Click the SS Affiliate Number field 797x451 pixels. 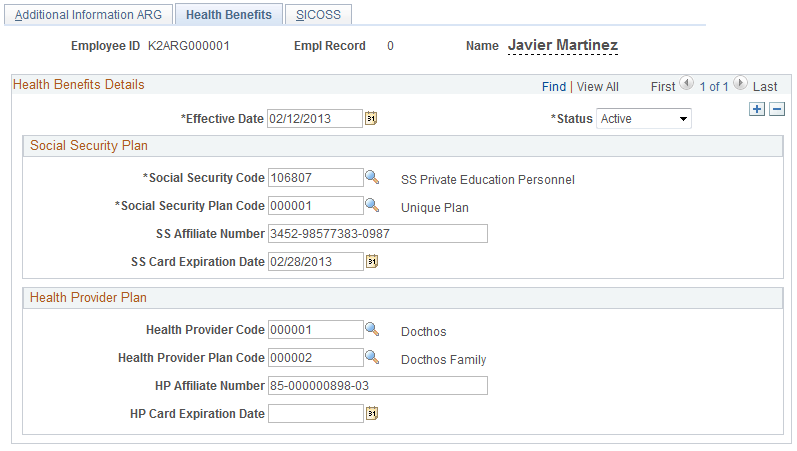(x=377, y=234)
